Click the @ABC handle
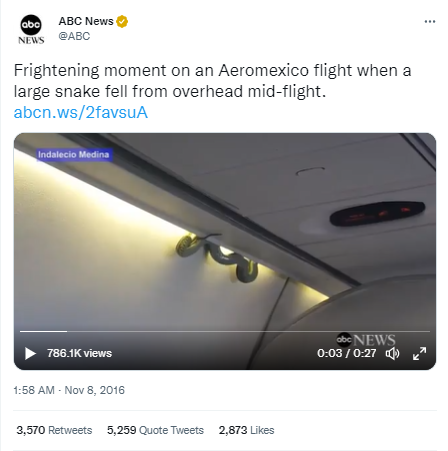Image resolution: width=448 pixels, height=451 pixels. point(74,36)
